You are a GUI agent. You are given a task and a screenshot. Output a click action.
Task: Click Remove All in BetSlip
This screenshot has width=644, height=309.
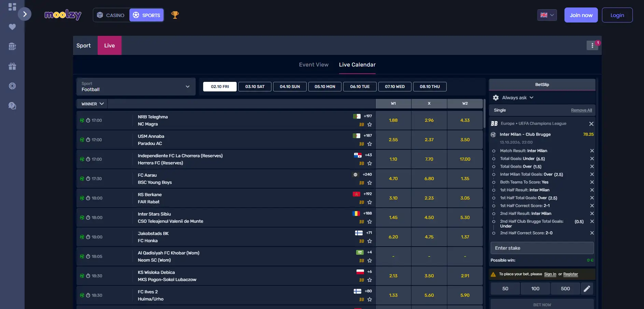[x=581, y=110]
